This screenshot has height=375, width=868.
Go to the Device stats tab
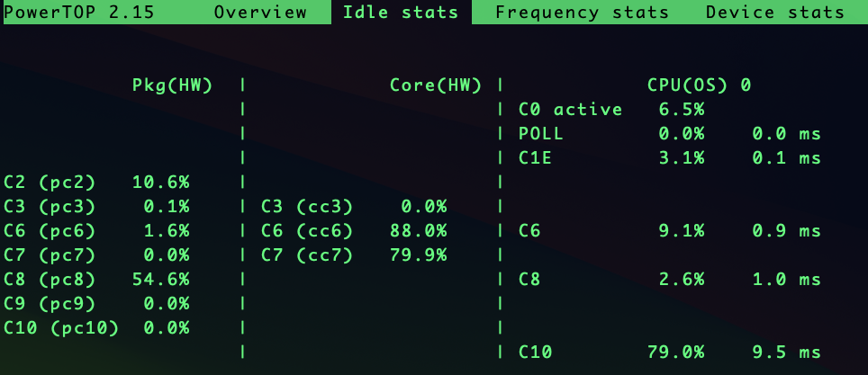(775, 13)
